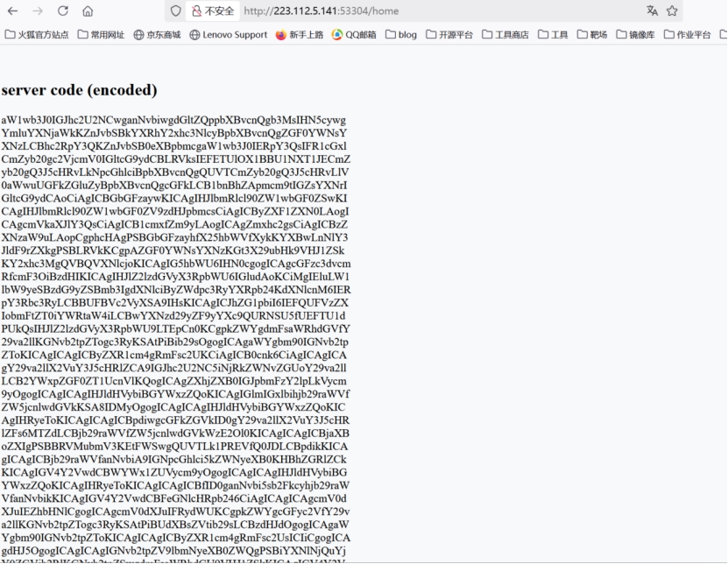Open the translate page icon
728x564 pixels.
coord(652,11)
